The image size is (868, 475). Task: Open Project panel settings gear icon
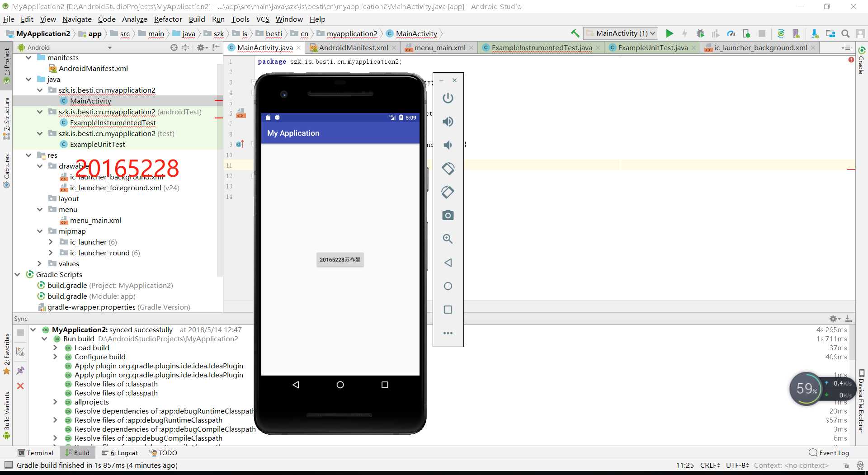pos(201,47)
